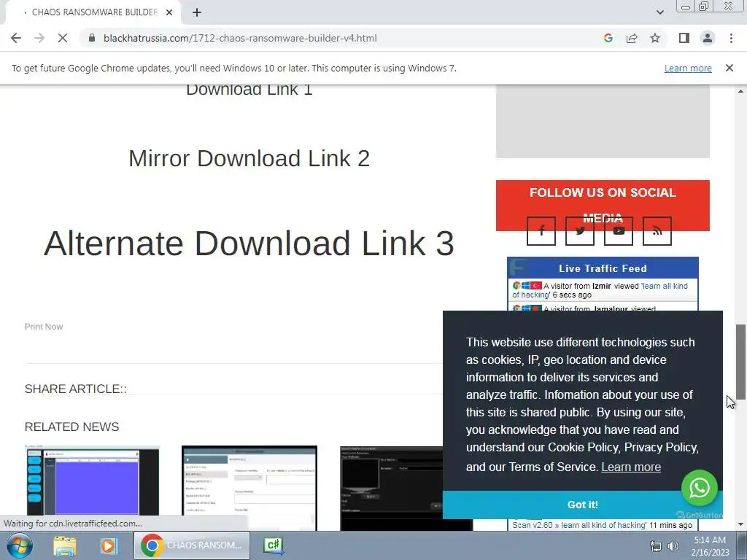This screenshot has width=747, height=560.
Task: Open the volume tray icon
Action: (x=673, y=546)
